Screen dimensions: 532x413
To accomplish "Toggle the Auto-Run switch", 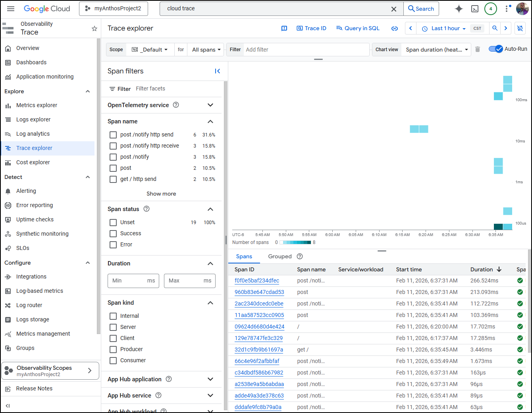I will [x=495, y=49].
